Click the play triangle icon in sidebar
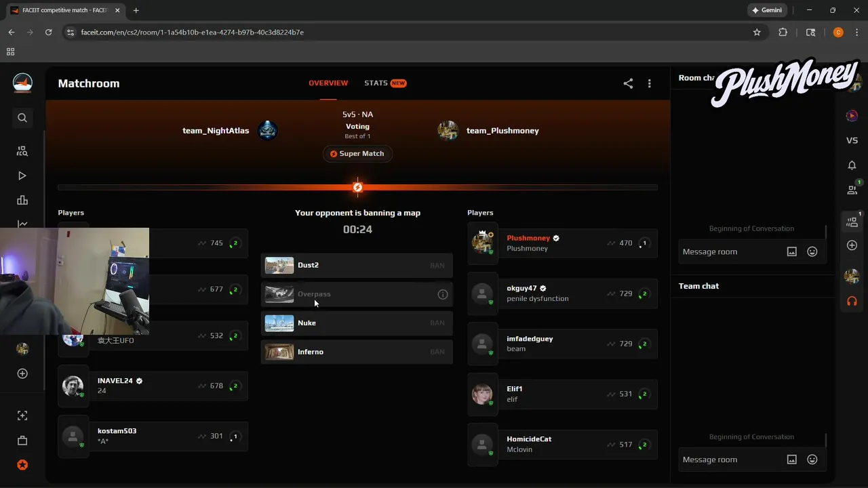 tap(22, 176)
